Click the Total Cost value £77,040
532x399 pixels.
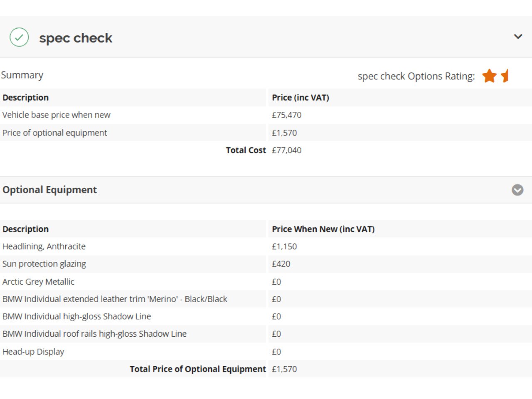[286, 150]
